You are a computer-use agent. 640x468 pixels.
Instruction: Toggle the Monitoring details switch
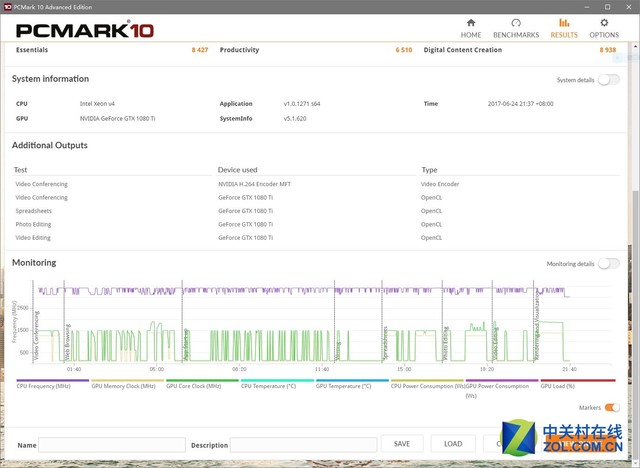pyautogui.click(x=609, y=264)
